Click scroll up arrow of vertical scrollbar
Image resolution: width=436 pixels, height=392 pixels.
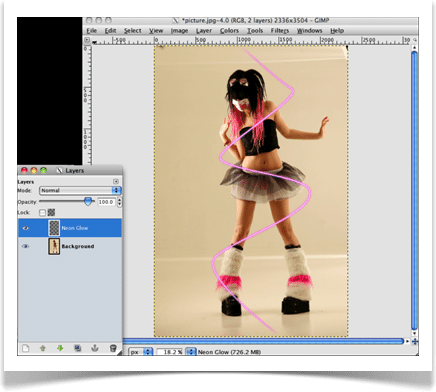click(x=414, y=48)
